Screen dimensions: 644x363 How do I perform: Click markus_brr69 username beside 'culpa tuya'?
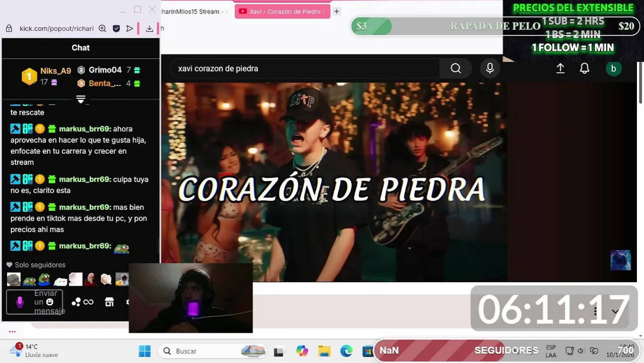click(x=85, y=179)
